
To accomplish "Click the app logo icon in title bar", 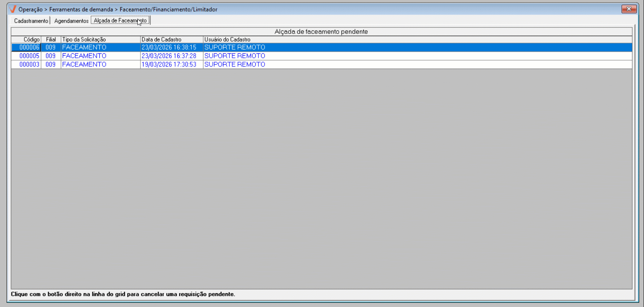I will [13, 9].
